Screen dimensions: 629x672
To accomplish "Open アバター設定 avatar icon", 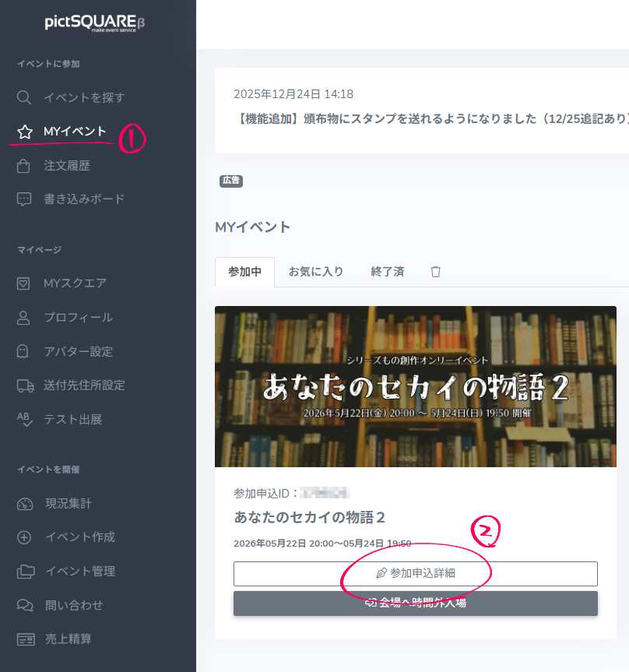I will pyautogui.click(x=24, y=351).
